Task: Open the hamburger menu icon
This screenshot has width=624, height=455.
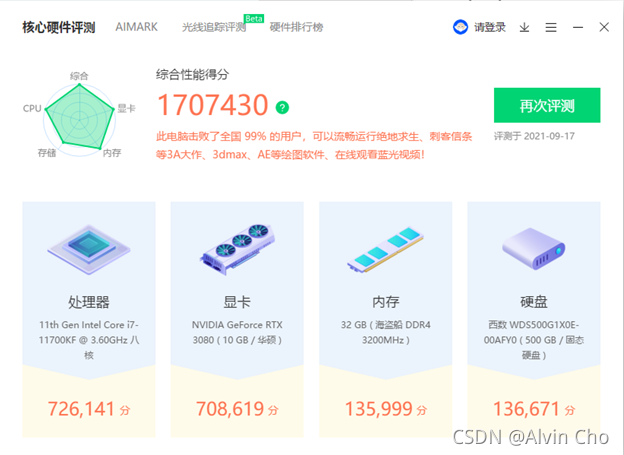Action: 551,27
